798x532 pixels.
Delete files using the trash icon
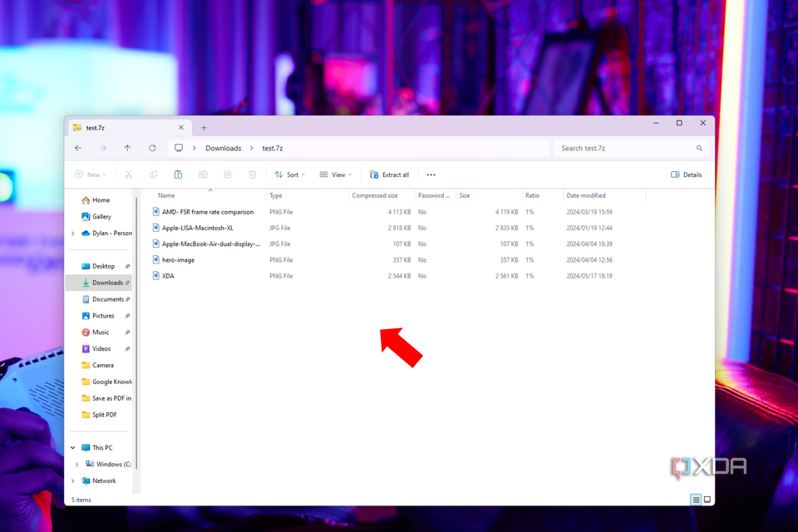252,175
